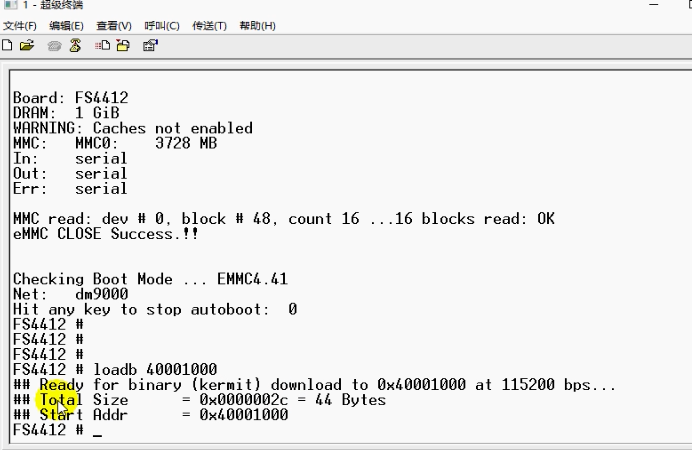Click the New connection toolbar icon
This screenshot has width=692, height=450.
coord(7,45)
